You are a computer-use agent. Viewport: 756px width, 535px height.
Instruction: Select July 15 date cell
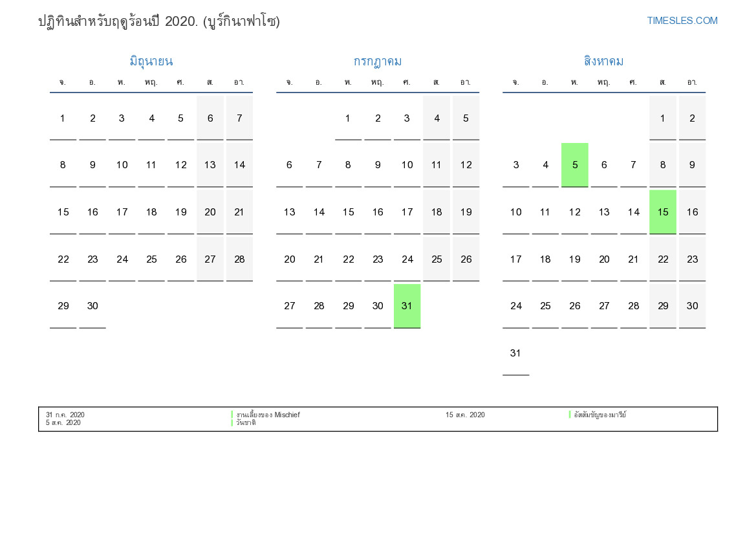pyautogui.click(x=348, y=212)
